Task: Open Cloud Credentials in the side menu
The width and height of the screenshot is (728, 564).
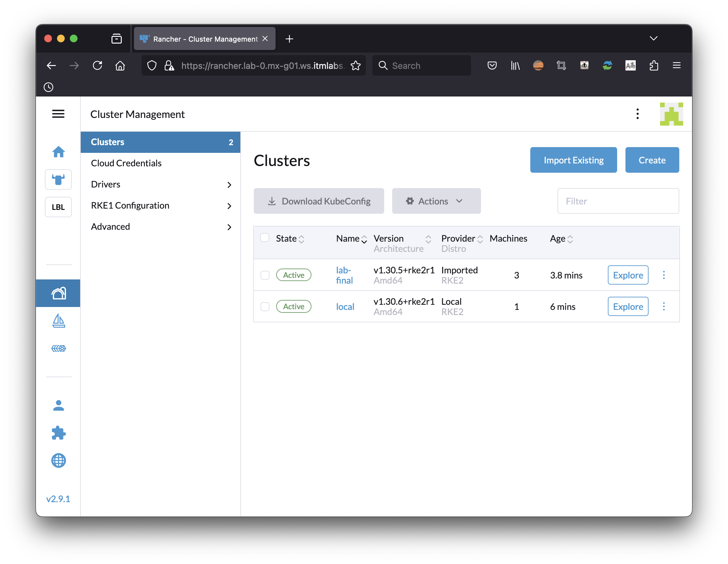Action: (160, 163)
